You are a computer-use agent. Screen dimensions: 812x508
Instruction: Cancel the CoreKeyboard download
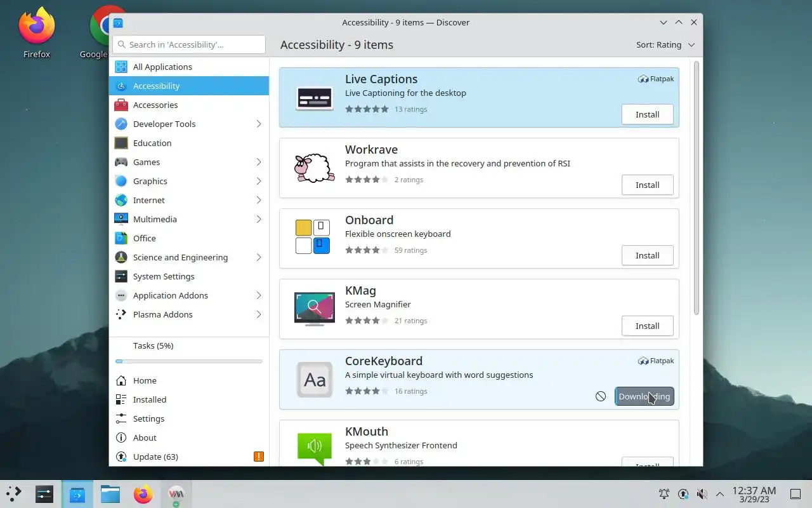(601, 396)
